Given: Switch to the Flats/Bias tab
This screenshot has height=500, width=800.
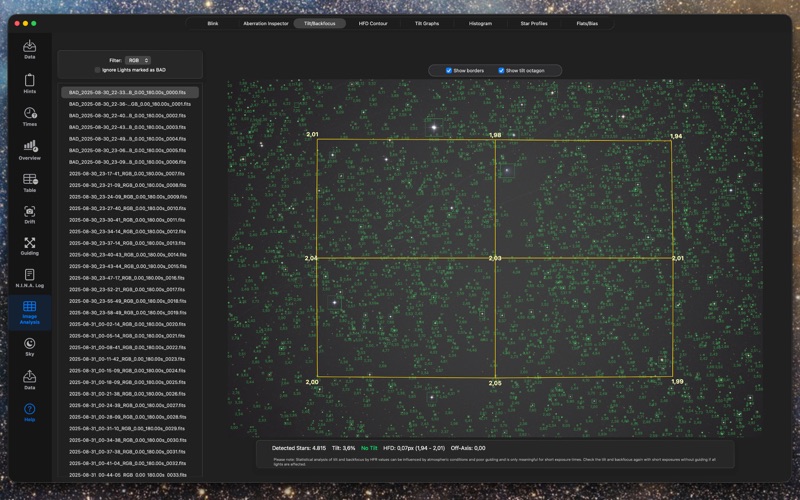Looking at the screenshot, I should [x=587, y=23].
